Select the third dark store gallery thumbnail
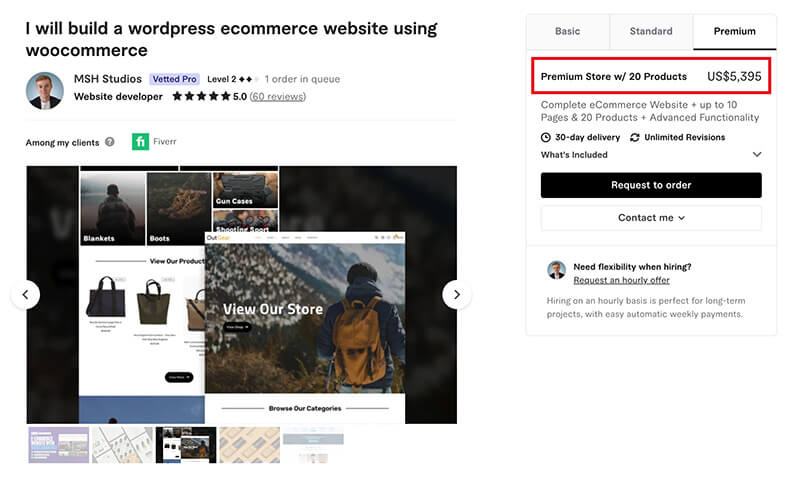Viewport: 800px width, 485px height. click(186, 445)
